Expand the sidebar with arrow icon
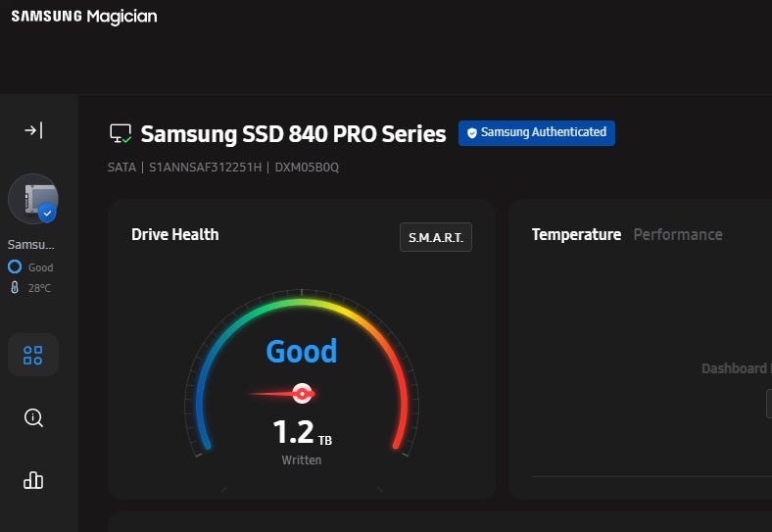 (x=33, y=130)
